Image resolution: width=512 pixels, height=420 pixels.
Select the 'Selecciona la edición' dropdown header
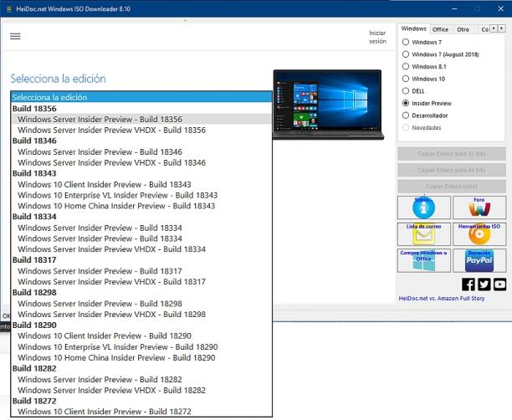[x=141, y=97]
